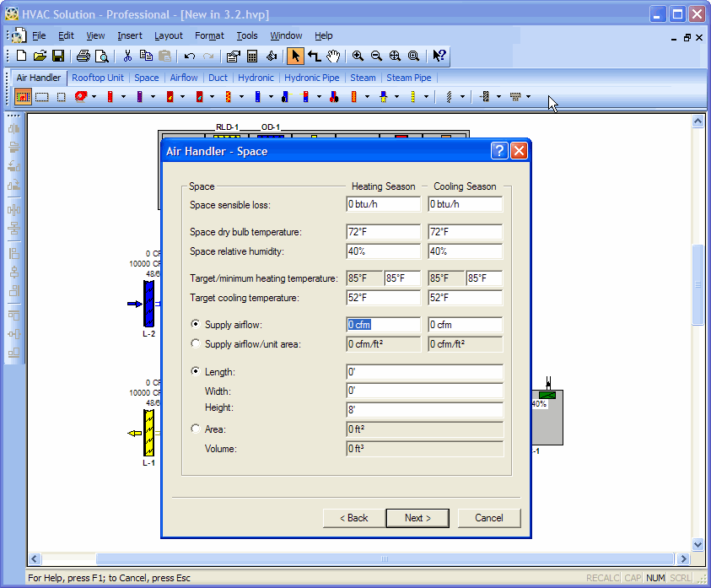Click the Cancel button
This screenshot has width=711, height=588.
click(x=489, y=518)
